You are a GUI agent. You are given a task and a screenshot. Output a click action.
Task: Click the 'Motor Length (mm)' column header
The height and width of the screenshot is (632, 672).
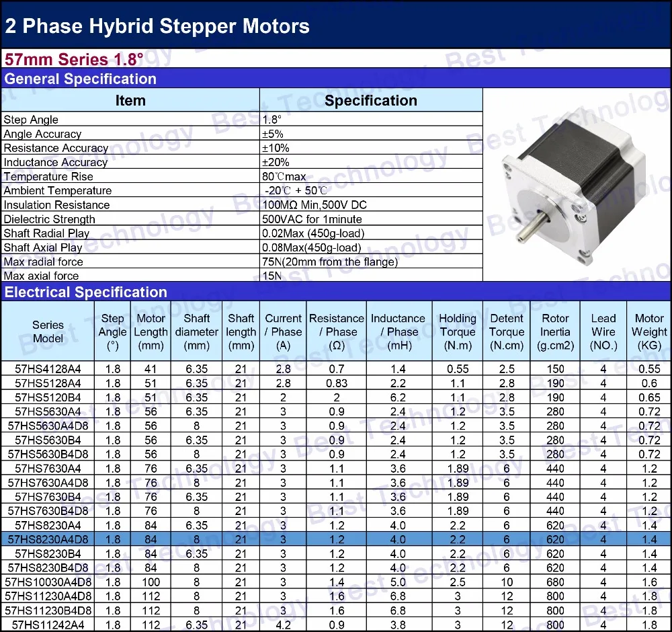pyautogui.click(x=151, y=331)
